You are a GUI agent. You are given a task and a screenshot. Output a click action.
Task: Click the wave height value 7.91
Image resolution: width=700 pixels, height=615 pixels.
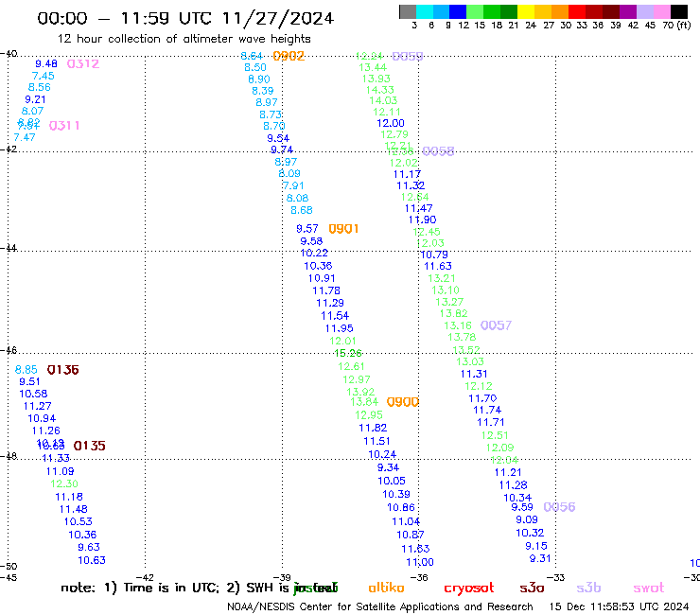[x=293, y=185]
